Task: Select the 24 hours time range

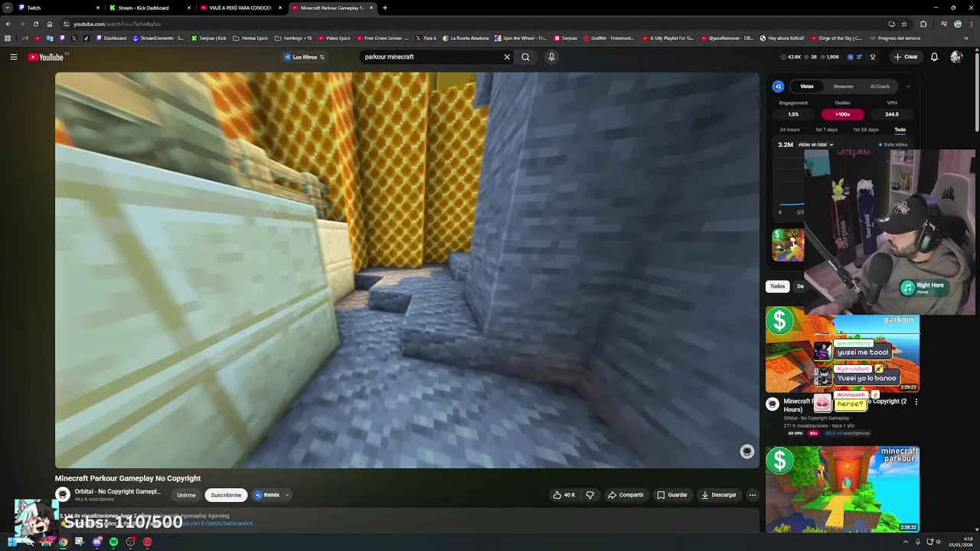Action: (x=789, y=130)
